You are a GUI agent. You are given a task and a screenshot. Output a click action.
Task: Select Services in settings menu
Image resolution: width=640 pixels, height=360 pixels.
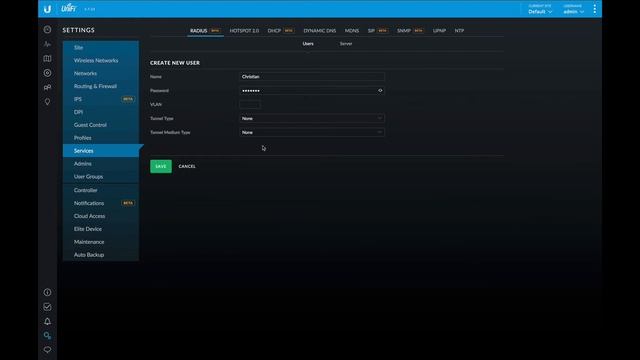point(101,151)
